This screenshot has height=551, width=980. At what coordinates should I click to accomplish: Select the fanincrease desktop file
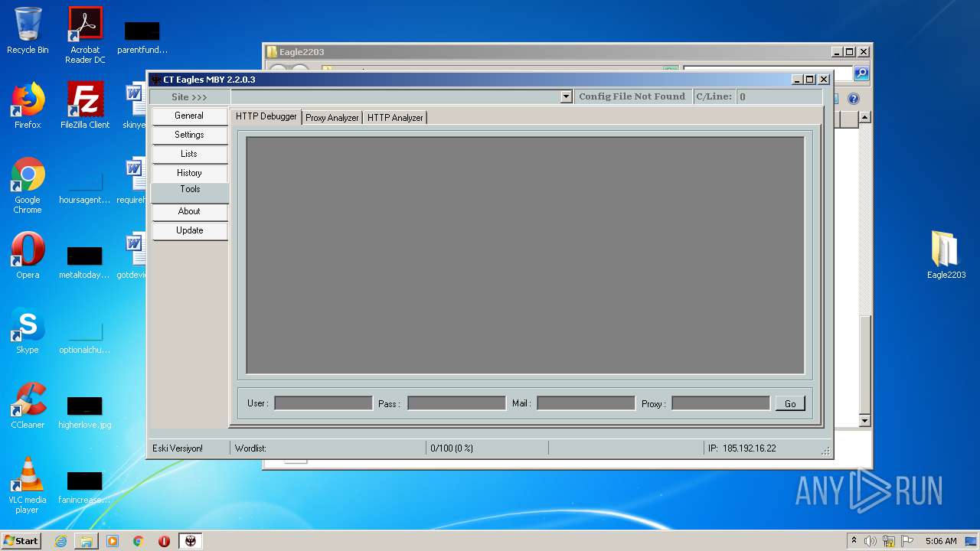click(85, 487)
